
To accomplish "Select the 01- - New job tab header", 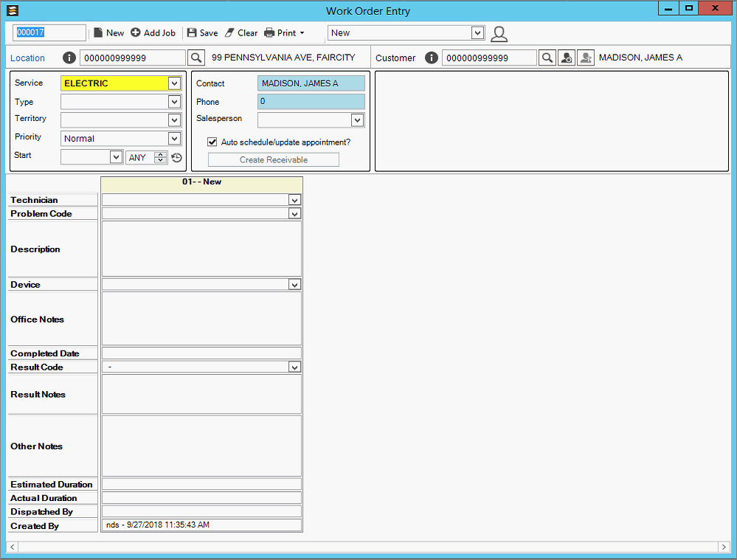I will click(x=201, y=182).
